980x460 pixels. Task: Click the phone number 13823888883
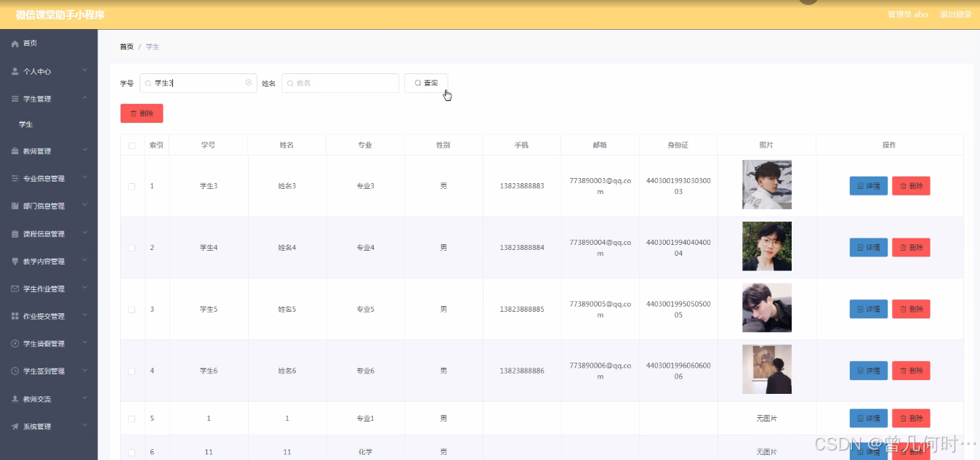(x=522, y=186)
